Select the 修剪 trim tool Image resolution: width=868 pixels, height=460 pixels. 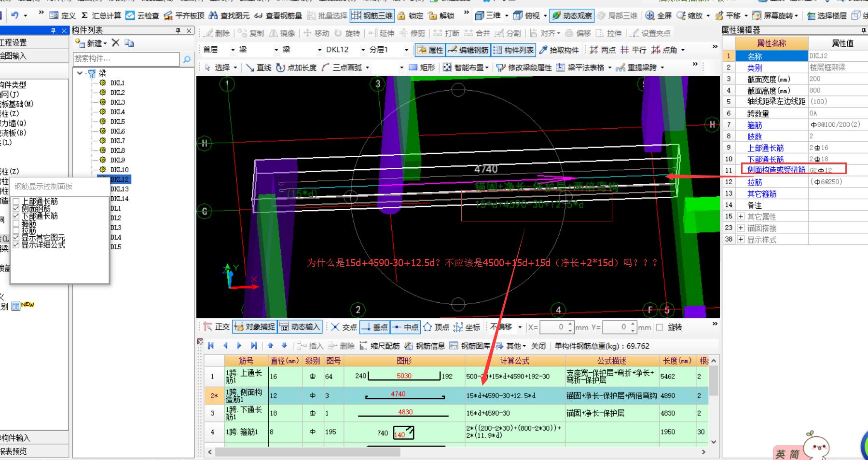click(x=412, y=33)
